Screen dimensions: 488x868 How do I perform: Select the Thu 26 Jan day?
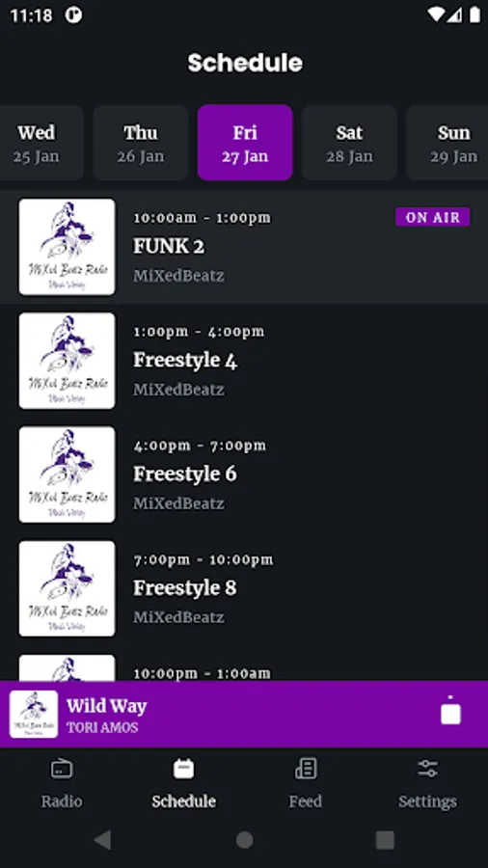141,143
